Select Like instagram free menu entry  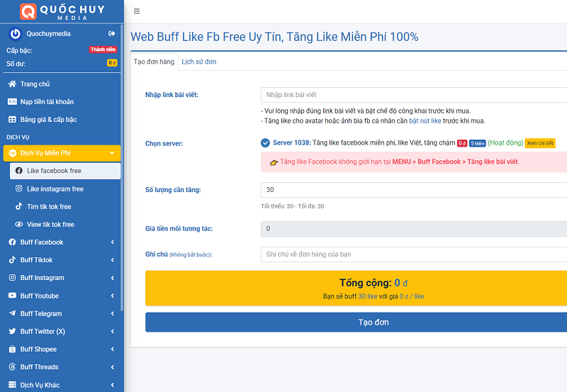coord(65,189)
